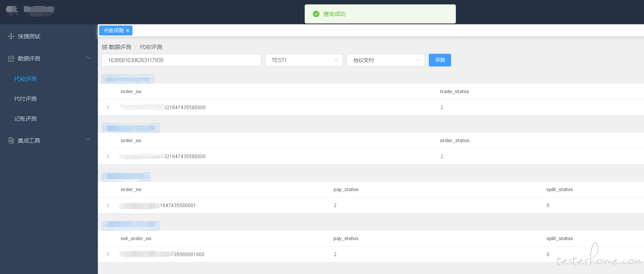Click the green success check icon
The height and width of the screenshot is (274, 644).
[316, 14]
